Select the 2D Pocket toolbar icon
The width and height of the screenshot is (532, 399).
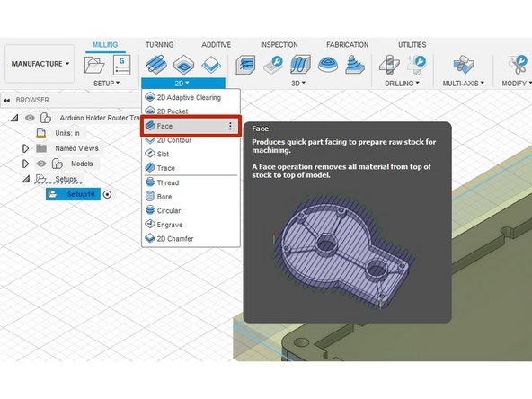click(183, 65)
